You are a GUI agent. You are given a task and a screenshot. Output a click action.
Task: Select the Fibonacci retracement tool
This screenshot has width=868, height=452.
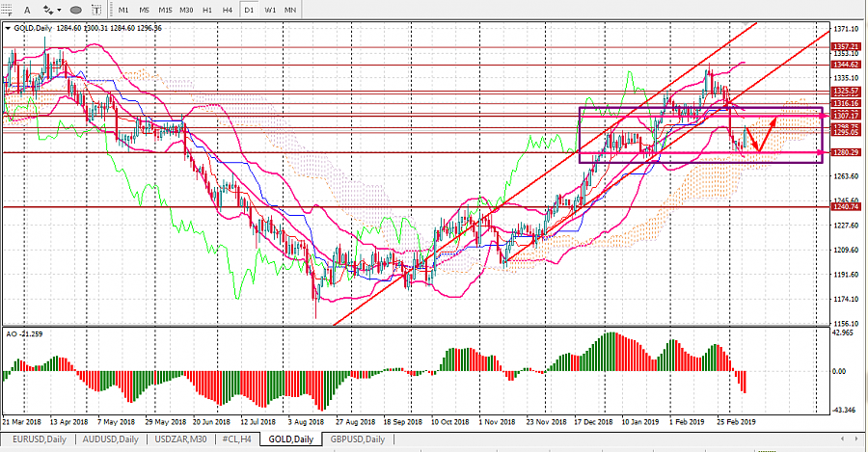point(7,10)
